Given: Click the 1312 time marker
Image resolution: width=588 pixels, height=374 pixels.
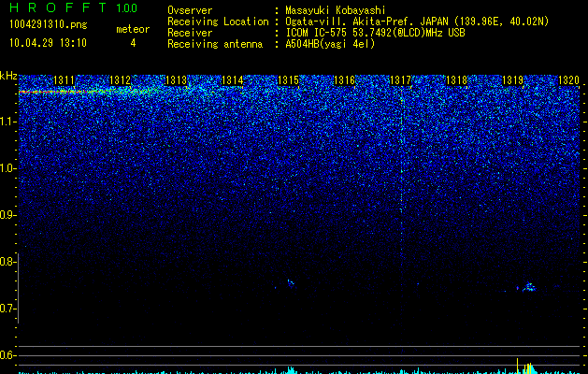Looking at the screenshot, I should [120, 80].
